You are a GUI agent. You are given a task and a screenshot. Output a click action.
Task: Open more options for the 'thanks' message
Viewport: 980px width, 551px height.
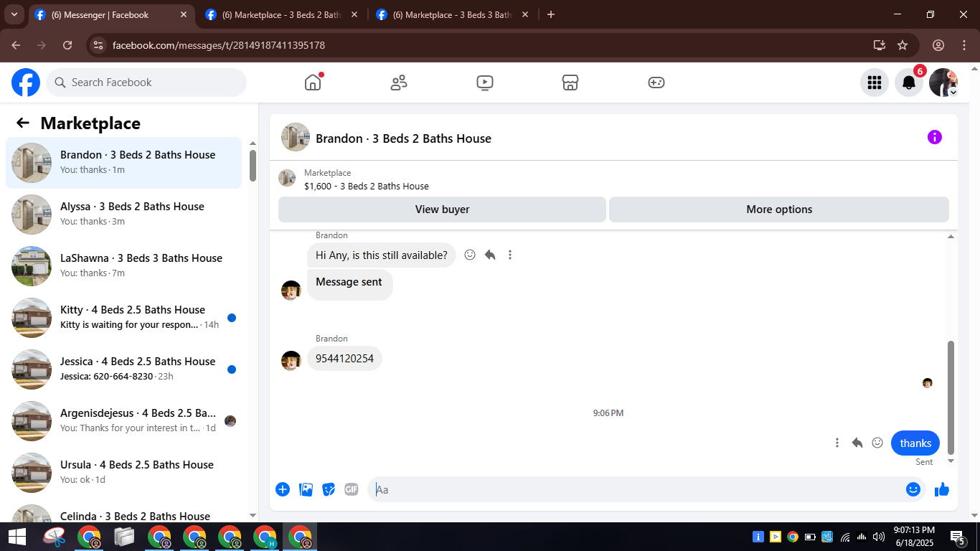point(837,443)
